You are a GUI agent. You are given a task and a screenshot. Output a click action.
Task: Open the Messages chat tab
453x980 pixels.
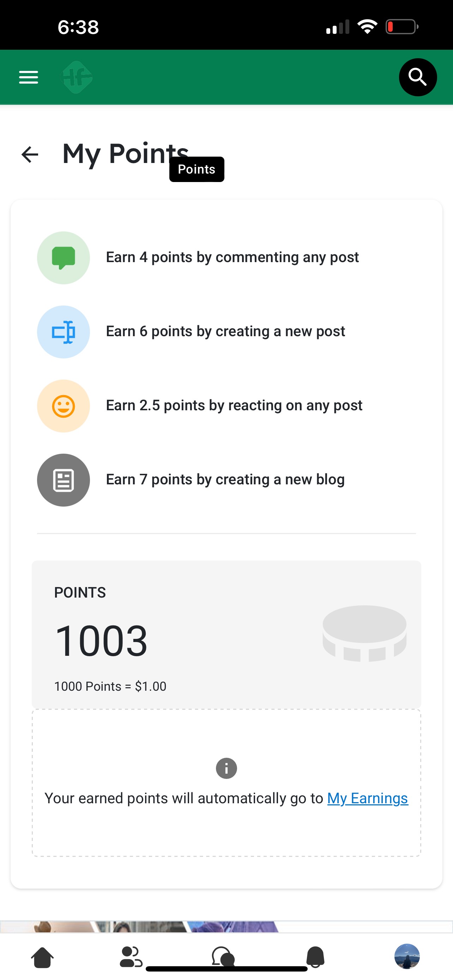click(x=223, y=956)
